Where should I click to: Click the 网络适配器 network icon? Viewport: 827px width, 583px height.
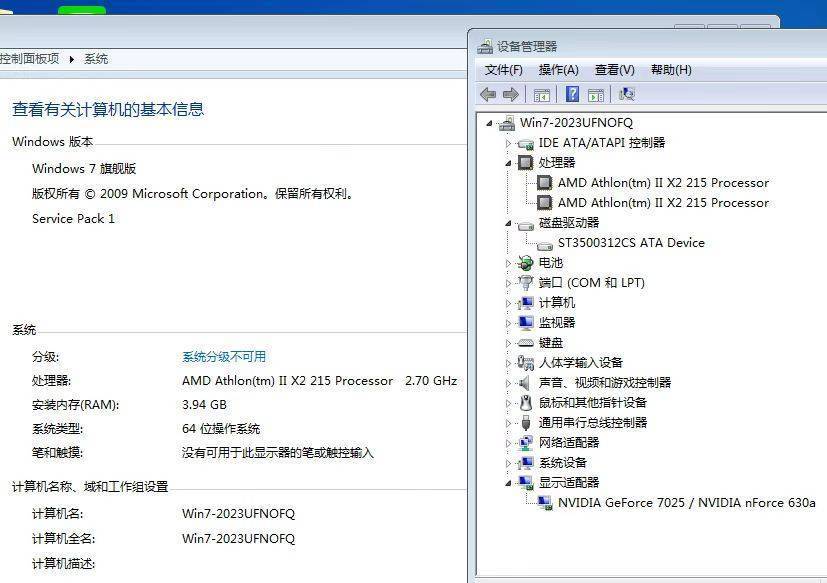point(525,443)
